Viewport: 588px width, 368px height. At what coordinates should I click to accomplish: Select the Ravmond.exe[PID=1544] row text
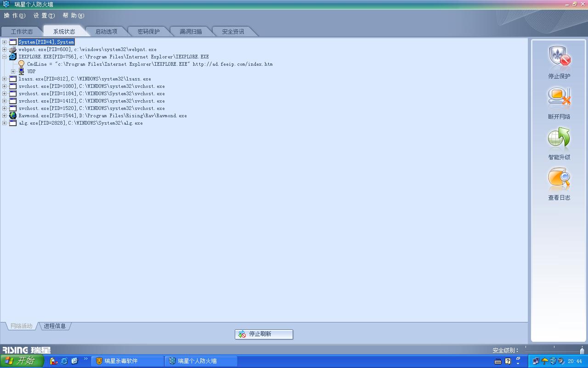coord(103,115)
